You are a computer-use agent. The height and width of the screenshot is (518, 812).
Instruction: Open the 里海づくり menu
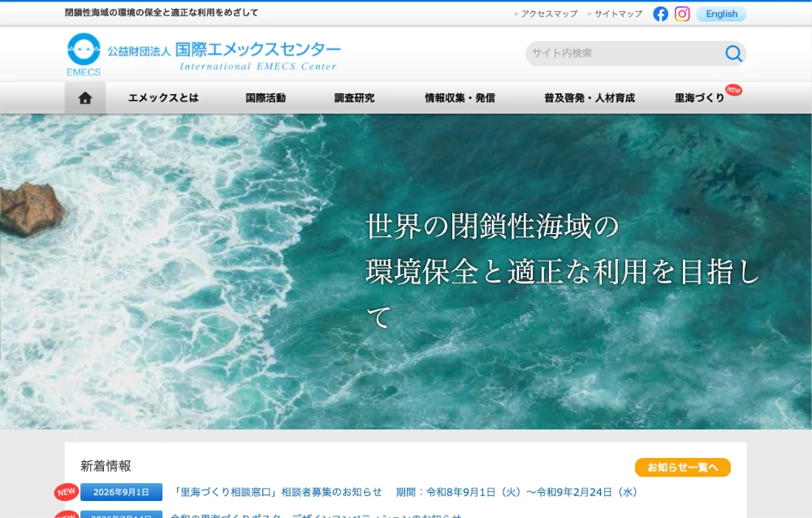coord(700,98)
